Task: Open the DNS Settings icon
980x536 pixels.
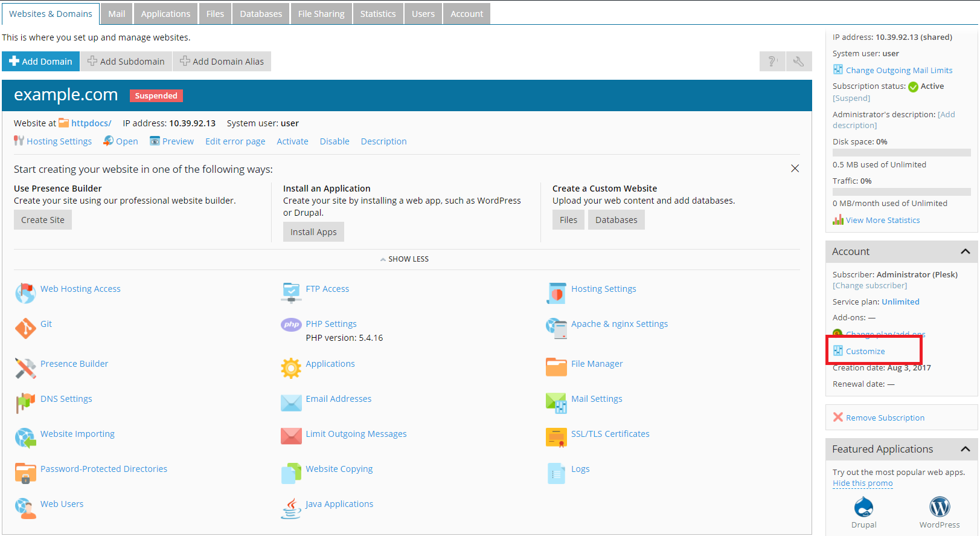Action: (25, 402)
